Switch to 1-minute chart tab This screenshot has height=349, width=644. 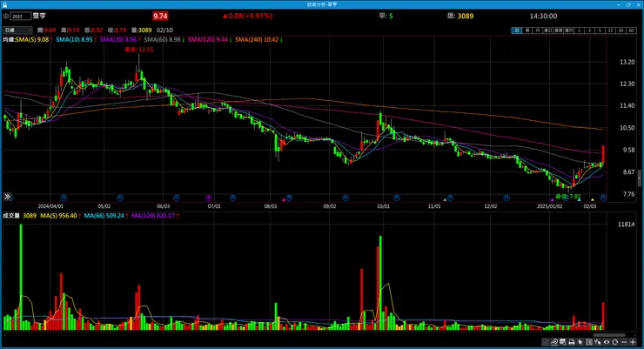(x=579, y=30)
